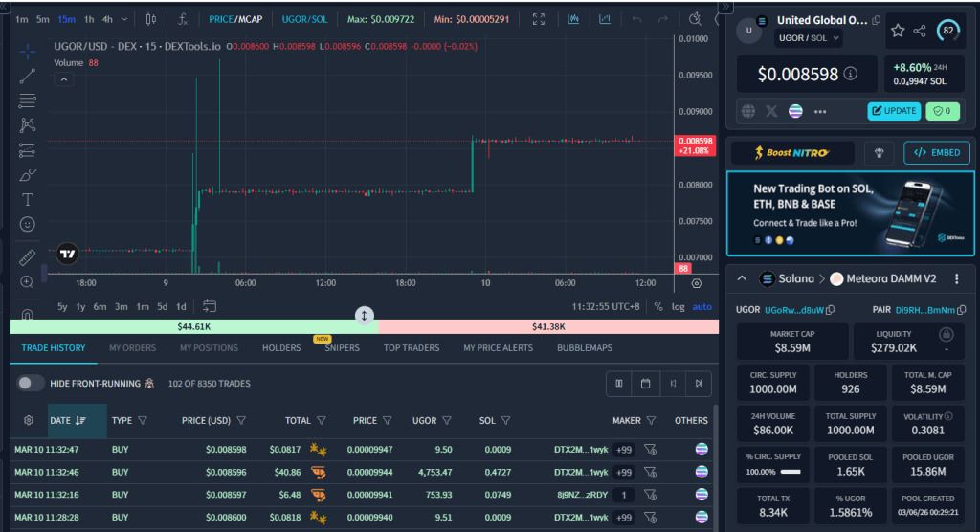Screen dimensions: 980x532
Task: Switch to the Snipers tab
Action: click(342, 348)
